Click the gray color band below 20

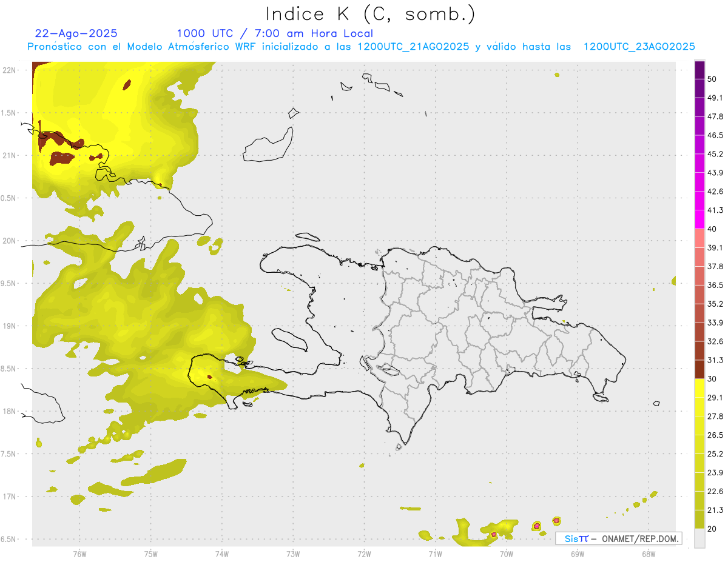pyautogui.click(x=699, y=538)
